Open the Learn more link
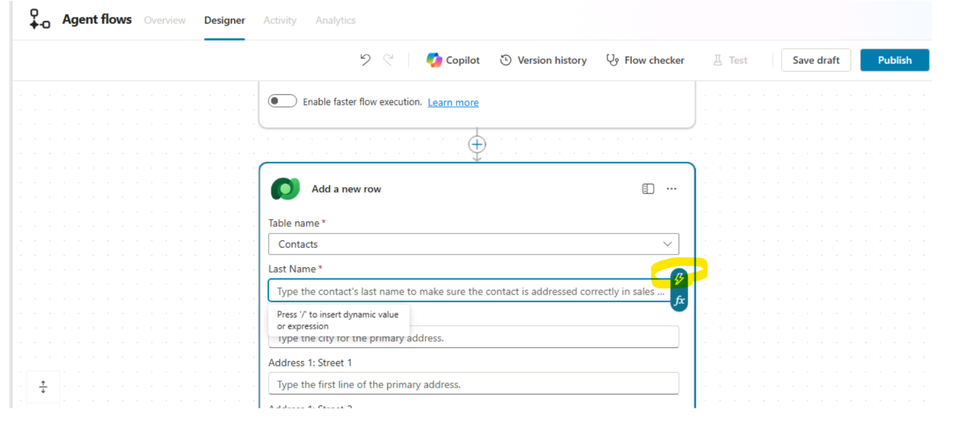980x428 pixels. click(x=453, y=103)
